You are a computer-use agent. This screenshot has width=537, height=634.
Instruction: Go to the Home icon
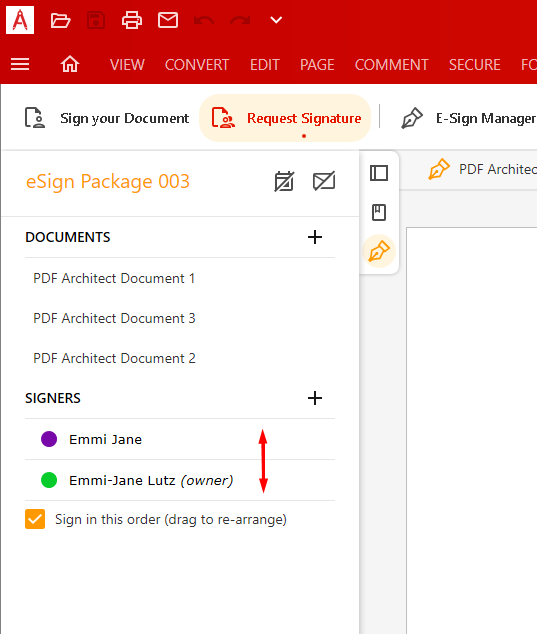70,64
